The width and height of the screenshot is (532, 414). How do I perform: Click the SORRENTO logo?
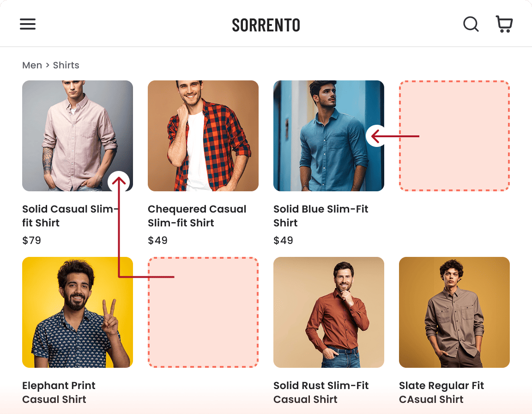click(x=266, y=25)
